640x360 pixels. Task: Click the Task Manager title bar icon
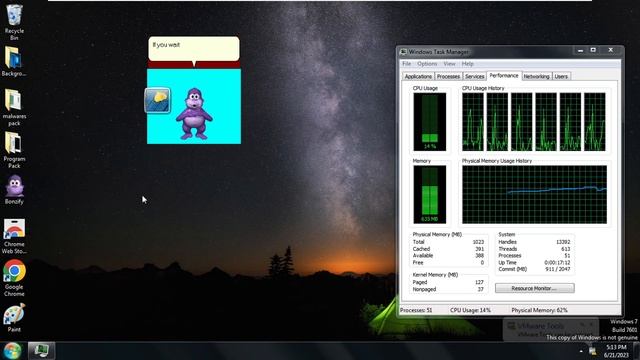click(403, 52)
